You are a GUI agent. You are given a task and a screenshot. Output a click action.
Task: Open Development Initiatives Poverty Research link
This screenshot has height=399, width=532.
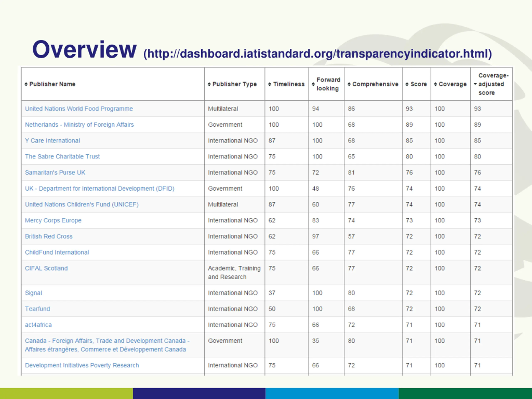[82, 365]
